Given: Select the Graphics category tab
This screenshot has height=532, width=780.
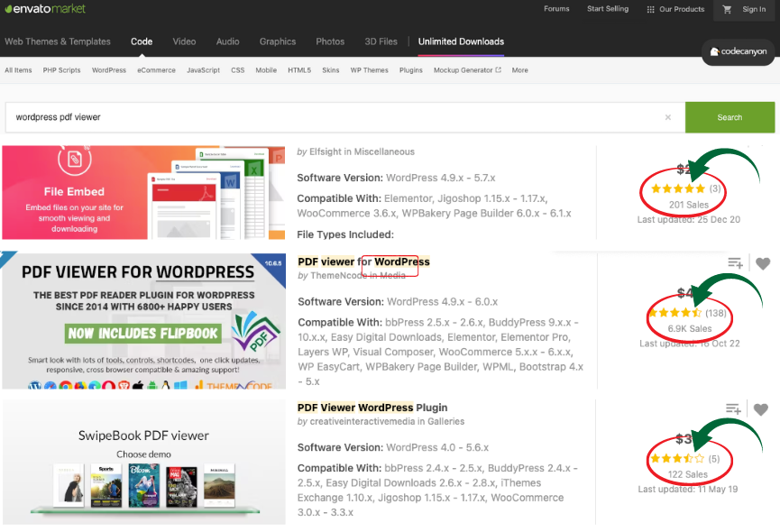Looking at the screenshot, I should coord(278,41).
